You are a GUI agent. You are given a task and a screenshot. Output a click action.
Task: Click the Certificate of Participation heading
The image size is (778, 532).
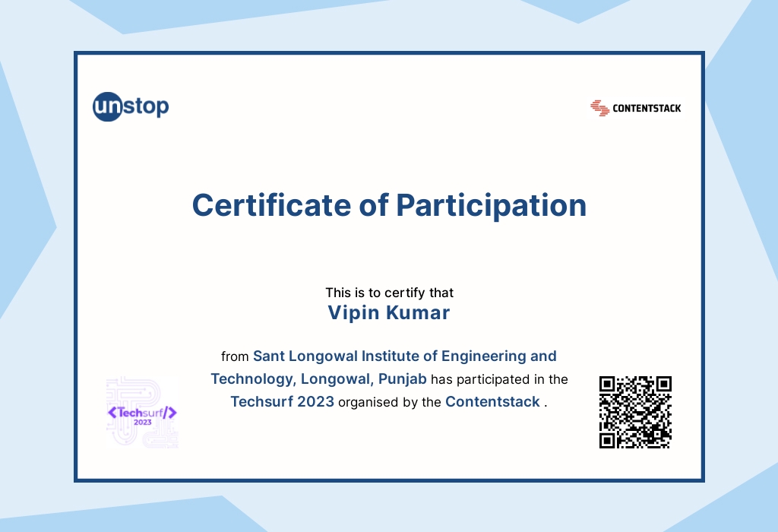(389, 205)
